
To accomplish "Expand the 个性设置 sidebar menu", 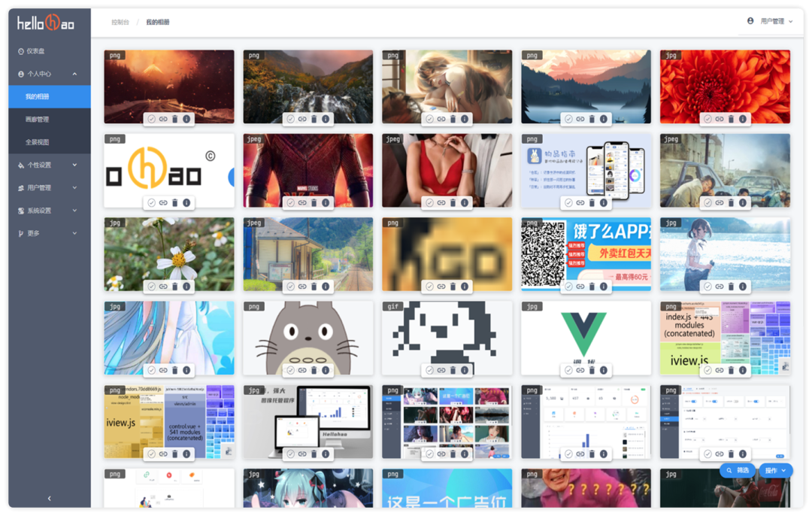I will (49, 165).
